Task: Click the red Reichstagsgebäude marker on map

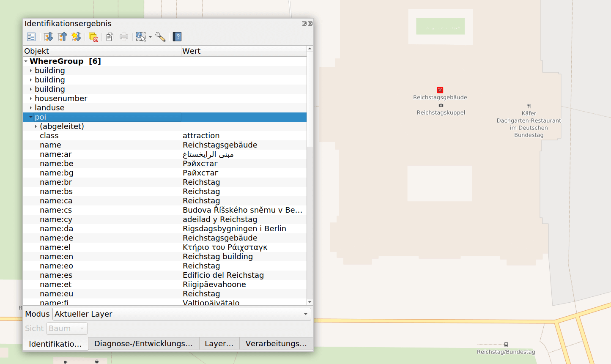Action: pos(440,90)
